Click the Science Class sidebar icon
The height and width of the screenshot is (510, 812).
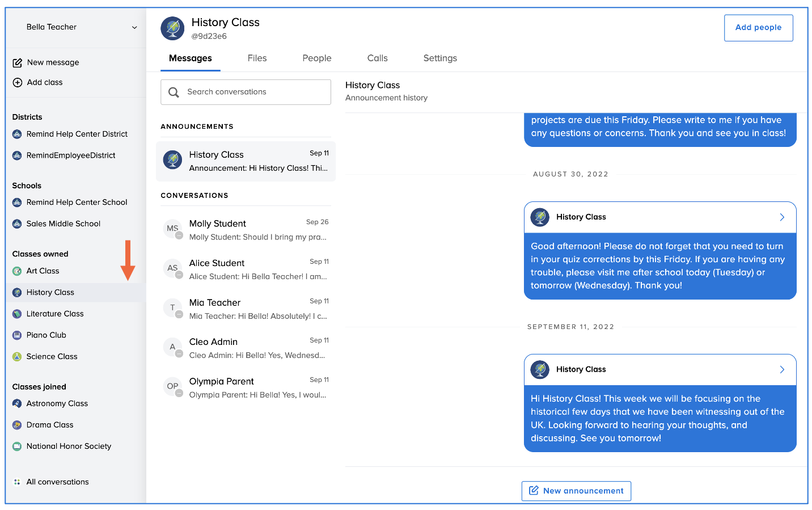[x=17, y=357]
